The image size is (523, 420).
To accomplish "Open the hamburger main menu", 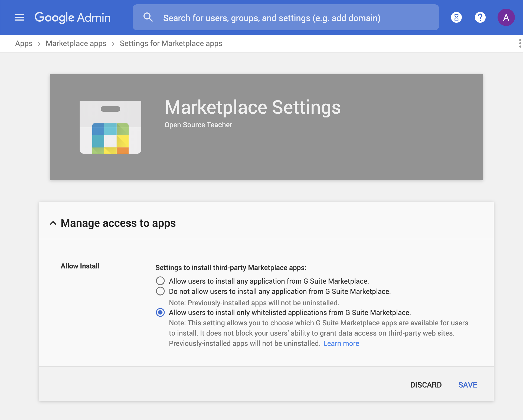I will pyautogui.click(x=19, y=18).
